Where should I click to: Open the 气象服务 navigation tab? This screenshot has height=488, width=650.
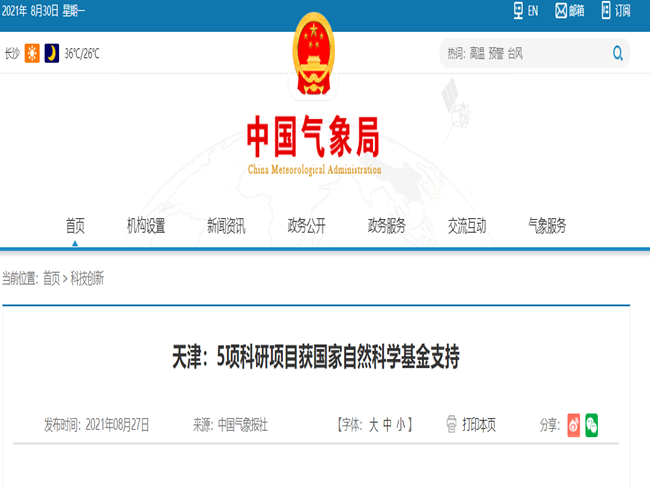(547, 226)
